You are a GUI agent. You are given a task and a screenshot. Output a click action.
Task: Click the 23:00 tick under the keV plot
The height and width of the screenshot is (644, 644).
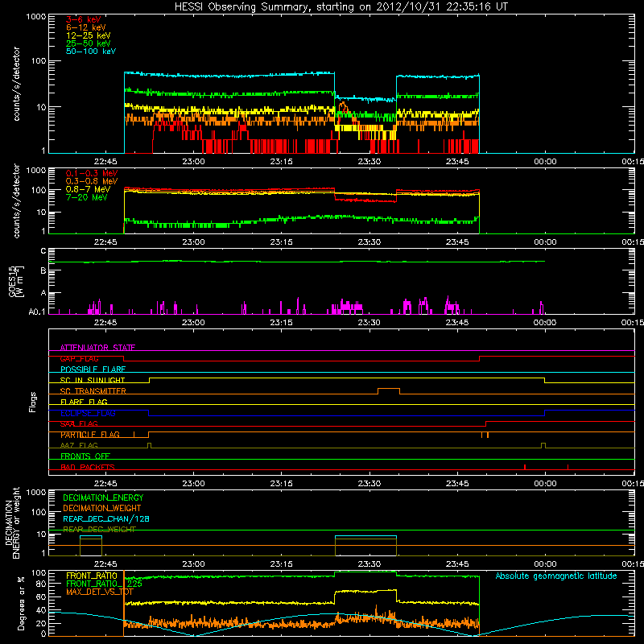pyautogui.click(x=193, y=162)
